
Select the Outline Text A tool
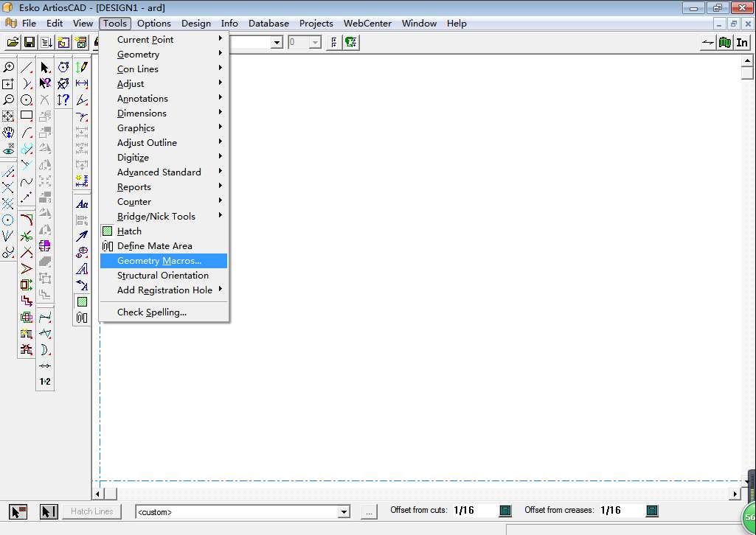pos(82,269)
